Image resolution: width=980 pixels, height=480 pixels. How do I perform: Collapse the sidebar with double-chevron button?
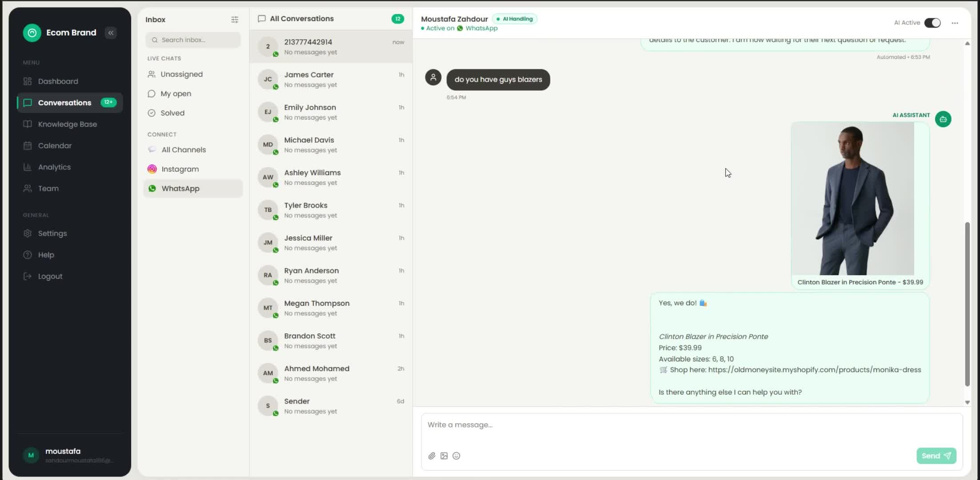click(x=111, y=32)
